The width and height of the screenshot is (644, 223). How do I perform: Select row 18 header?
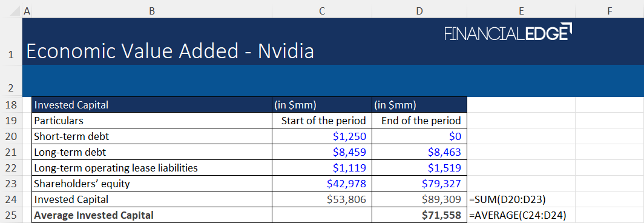11,105
